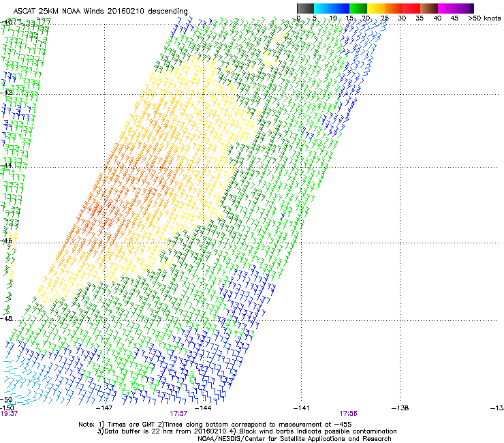
Task: Click the '-144' longitude axis label
Action: tap(203, 408)
